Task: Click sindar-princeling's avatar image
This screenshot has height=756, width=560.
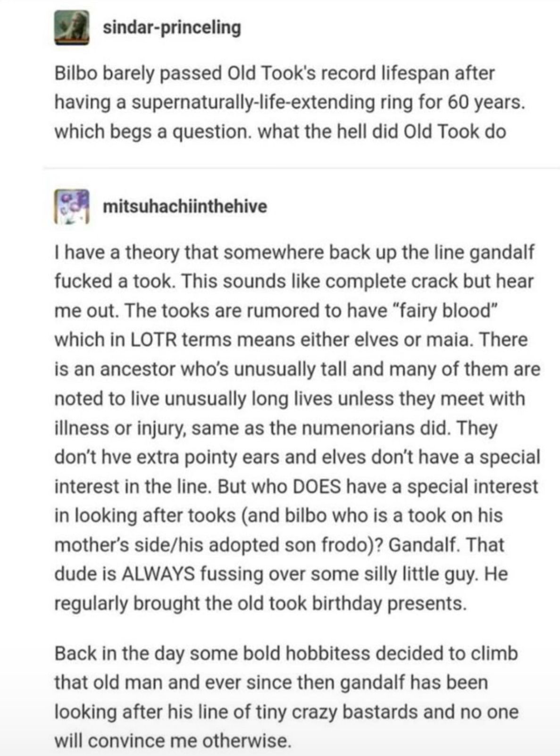Action: coord(72,29)
